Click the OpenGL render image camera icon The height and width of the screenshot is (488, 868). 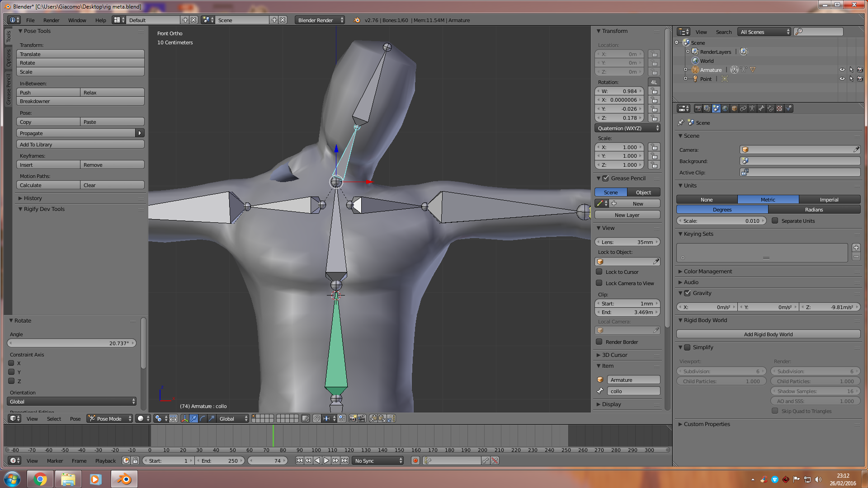pyautogui.click(x=353, y=419)
